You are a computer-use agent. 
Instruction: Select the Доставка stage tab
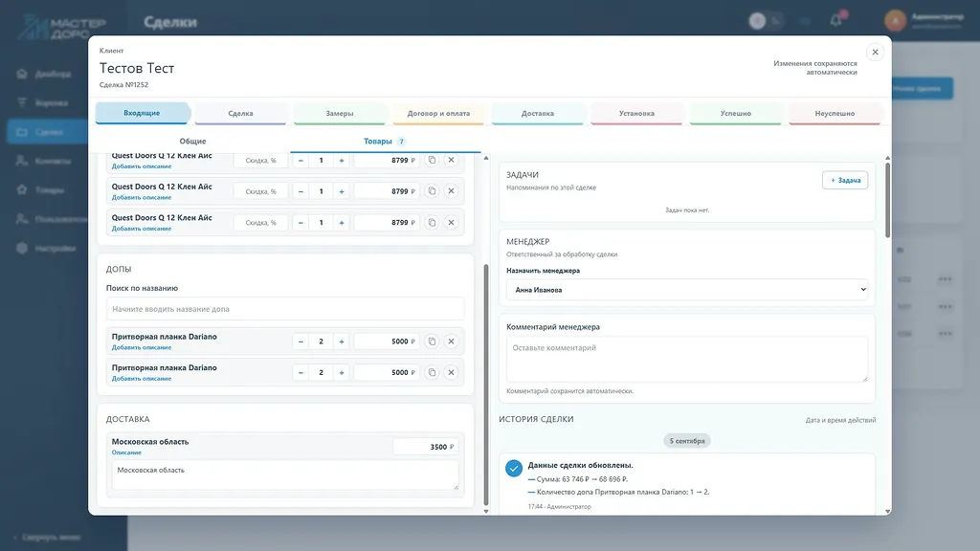click(x=538, y=113)
